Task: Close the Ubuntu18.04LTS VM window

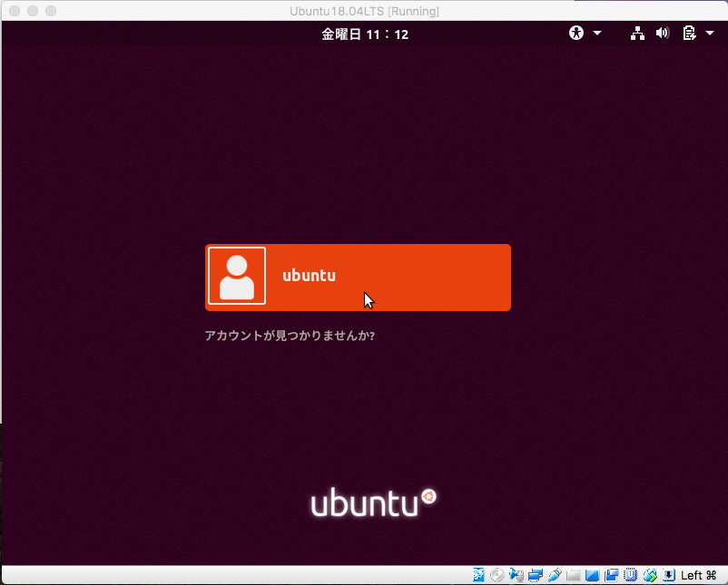Action: click(15, 11)
